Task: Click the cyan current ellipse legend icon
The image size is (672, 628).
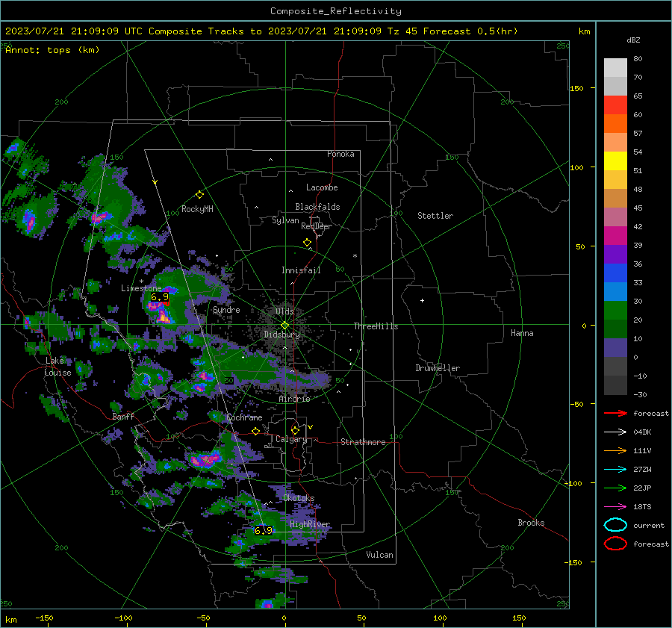Action: 615,525
